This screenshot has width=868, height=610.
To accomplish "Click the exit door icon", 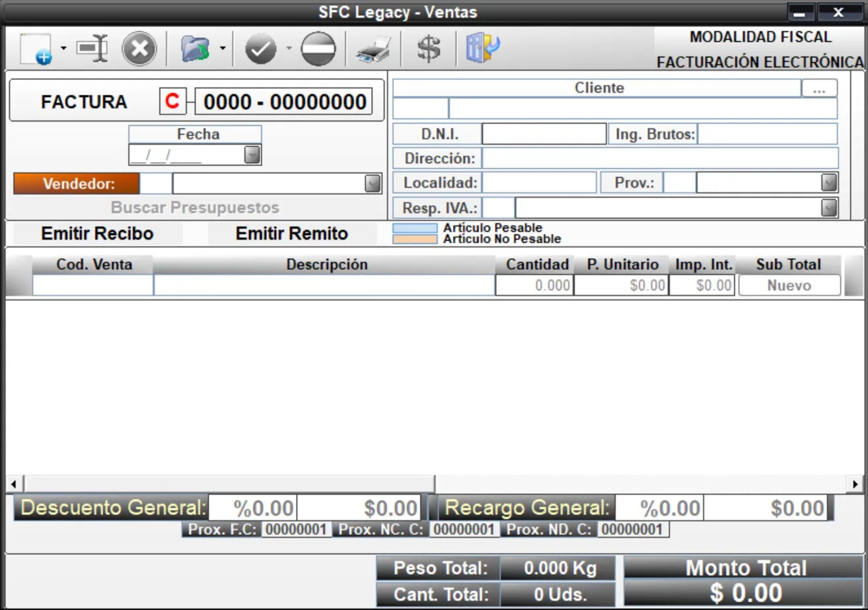I will click(482, 49).
